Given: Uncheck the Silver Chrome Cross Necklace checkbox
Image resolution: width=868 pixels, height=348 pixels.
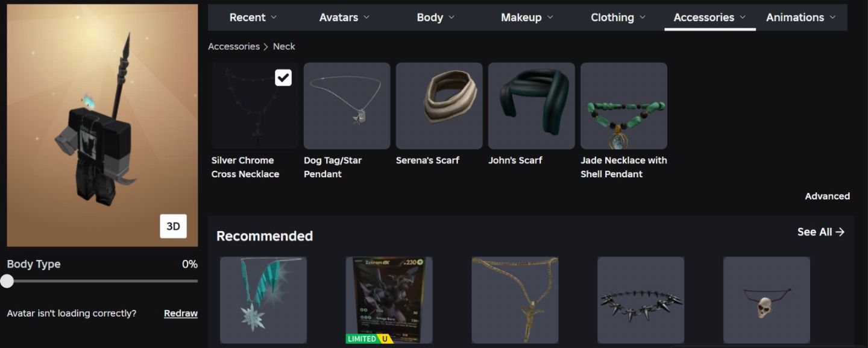Looking at the screenshot, I should (x=283, y=78).
